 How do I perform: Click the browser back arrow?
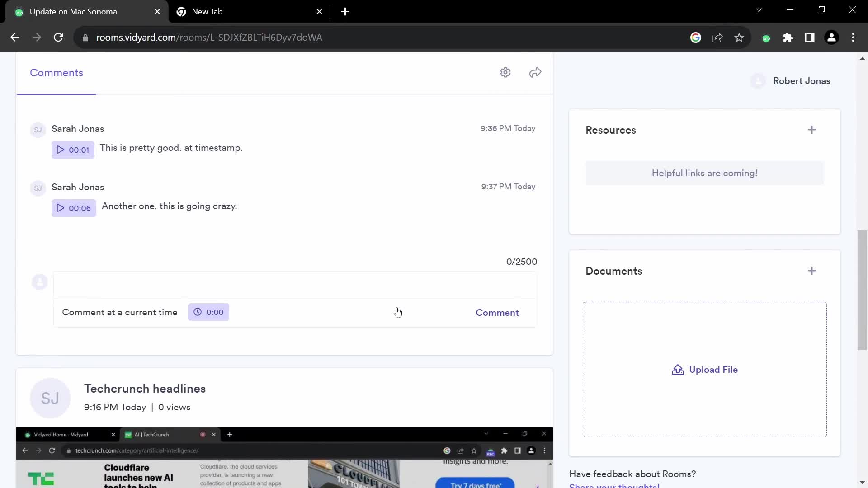(15, 38)
